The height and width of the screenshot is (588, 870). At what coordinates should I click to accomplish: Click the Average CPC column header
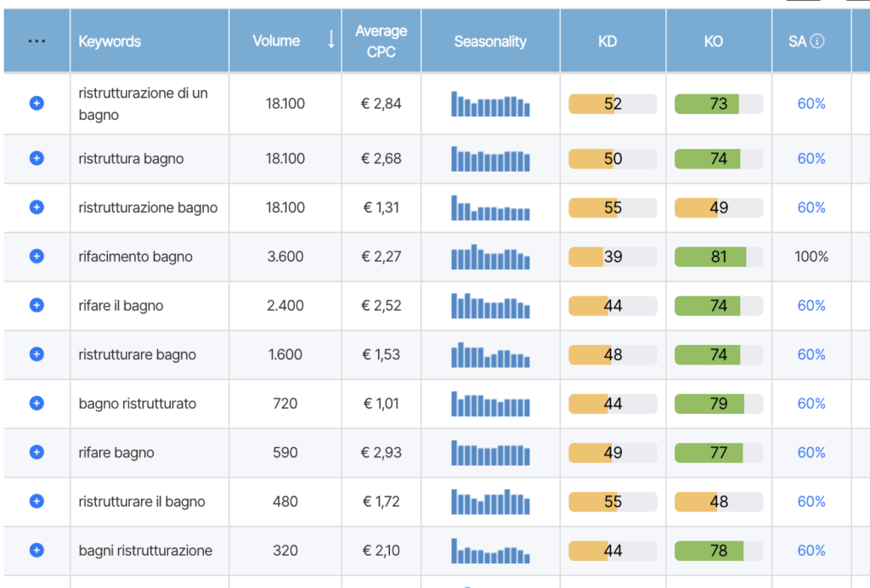point(381,41)
